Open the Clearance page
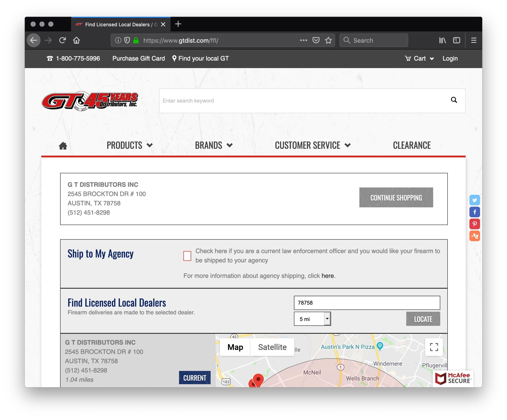This screenshot has width=507, height=420. click(412, 145)
